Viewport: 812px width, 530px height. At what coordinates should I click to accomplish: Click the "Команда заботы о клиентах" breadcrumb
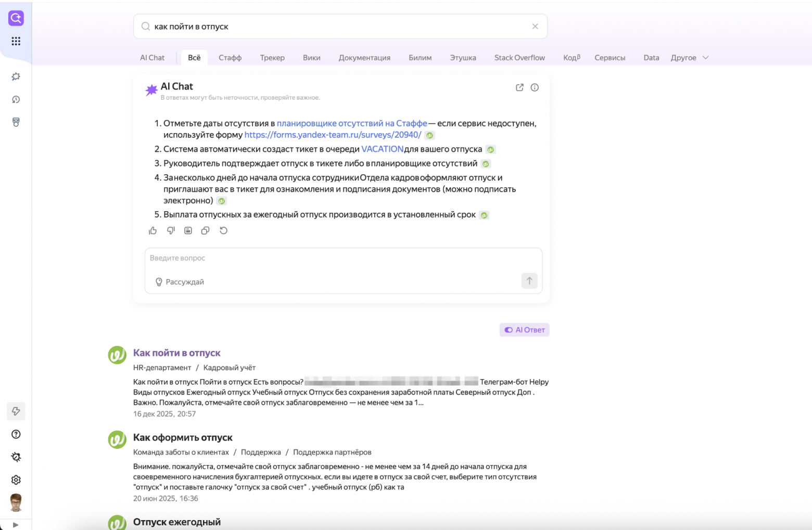[181, 453]
